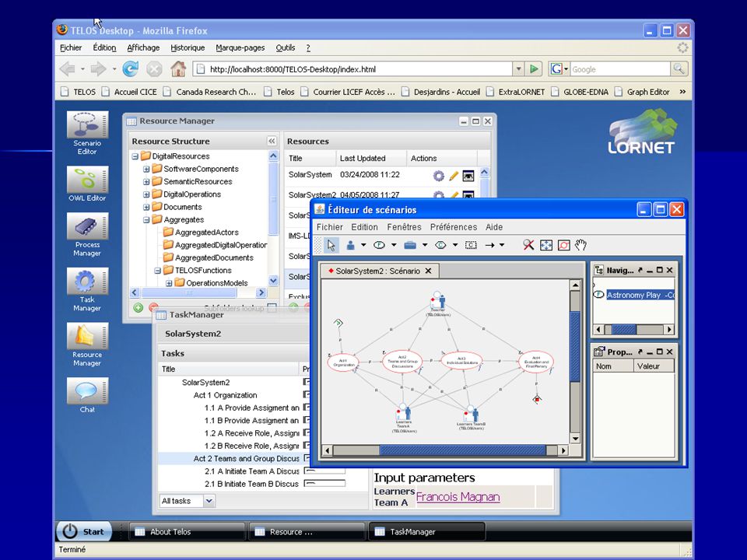Open Fenêtres menu in scenario editor
747x560 pixels.
(404, 227)
